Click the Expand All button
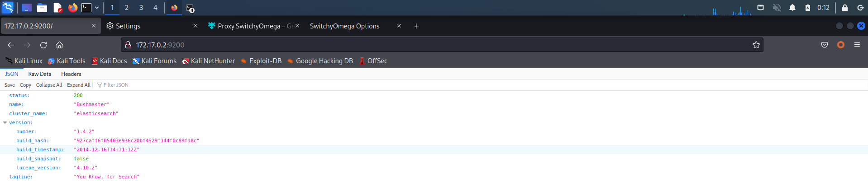Screen dimensions: 868x182 coord(79,85)
